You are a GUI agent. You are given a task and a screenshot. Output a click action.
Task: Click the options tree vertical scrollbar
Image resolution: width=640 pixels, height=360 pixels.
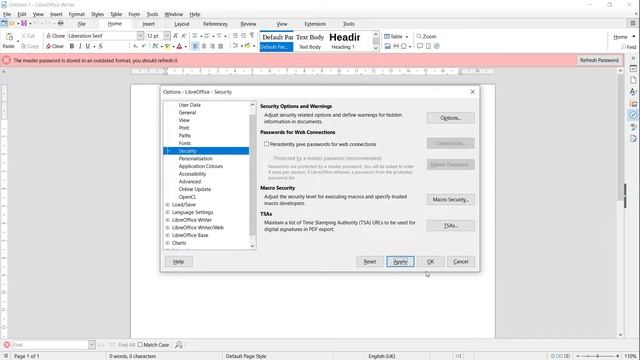(x=252, y=176)
